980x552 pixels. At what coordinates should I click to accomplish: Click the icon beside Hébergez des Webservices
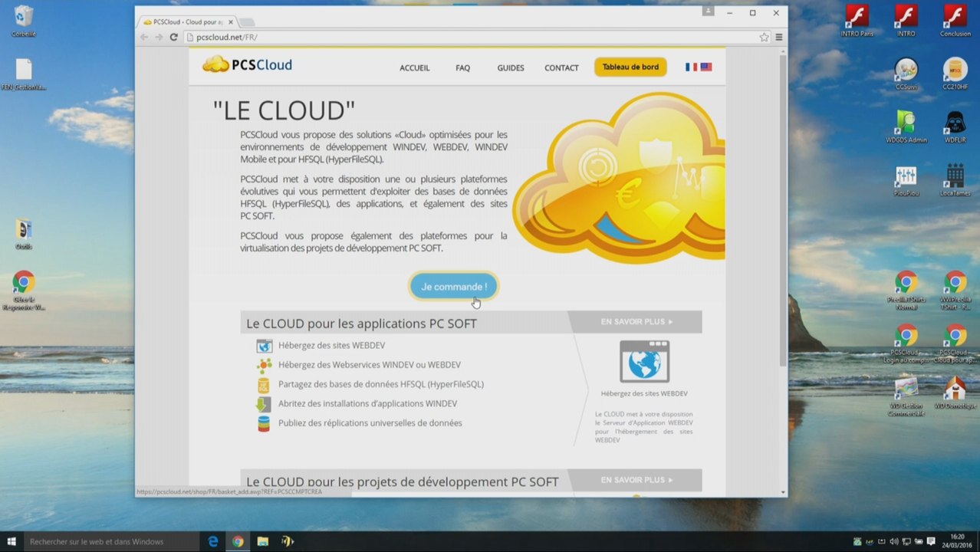(264, 365)
